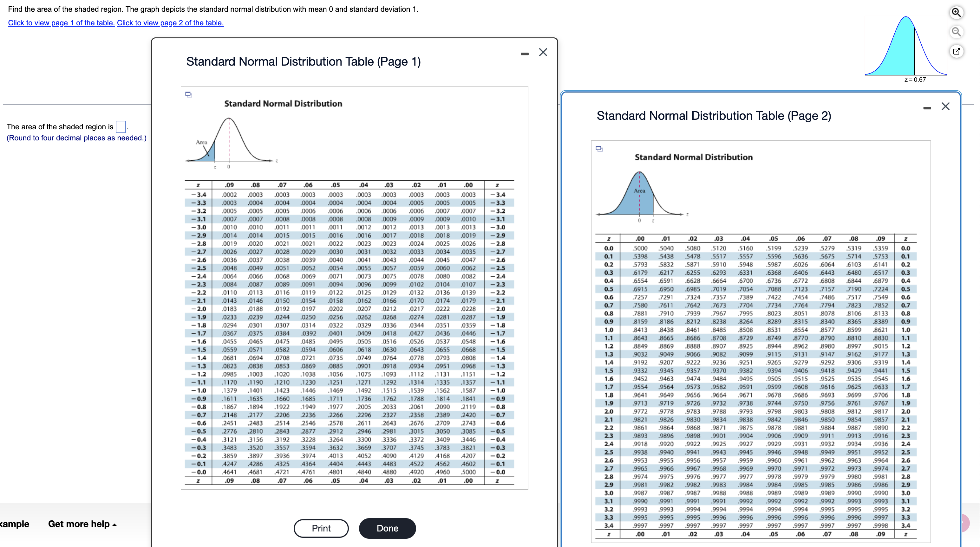
Task: Open page 2 of the table link
Action: 170,23
